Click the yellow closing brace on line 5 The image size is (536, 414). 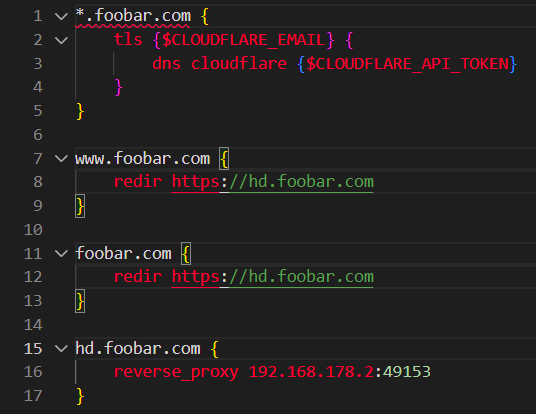[80, 111]
